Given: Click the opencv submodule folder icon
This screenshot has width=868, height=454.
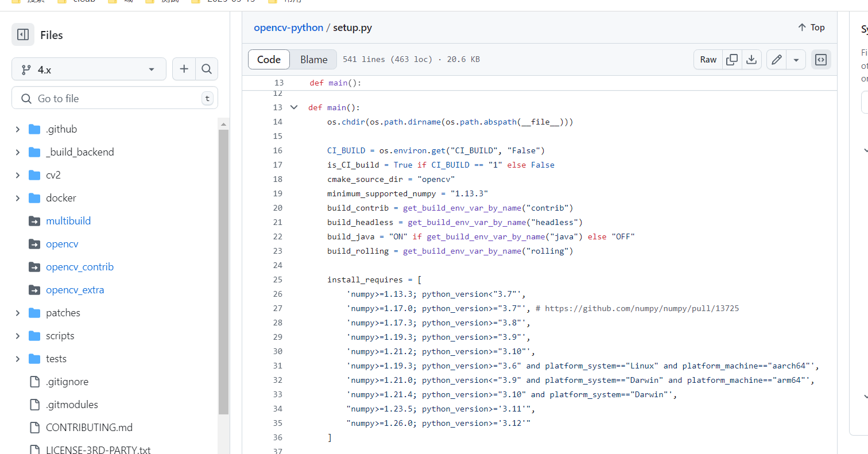Looking at the screenshot, I should click(x=34, y=244).
